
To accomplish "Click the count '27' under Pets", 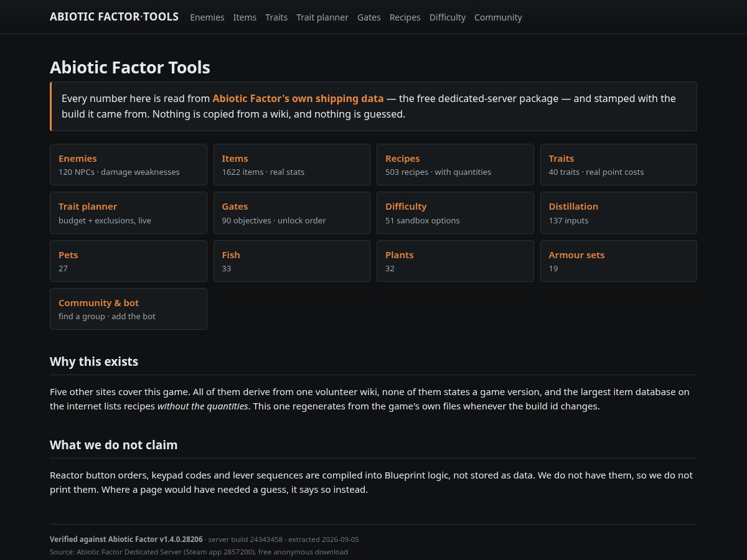I will pyautogui.click(x=63, y=269).
